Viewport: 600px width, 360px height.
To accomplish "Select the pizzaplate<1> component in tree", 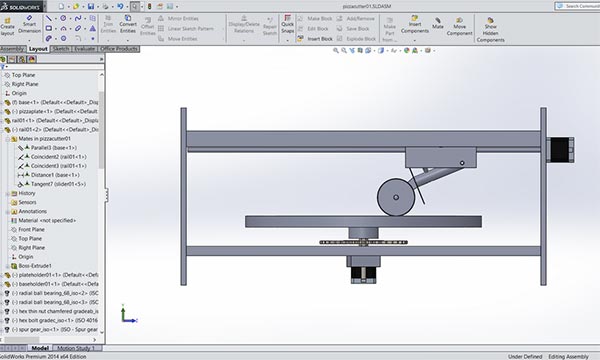I will tap(51, 111).
